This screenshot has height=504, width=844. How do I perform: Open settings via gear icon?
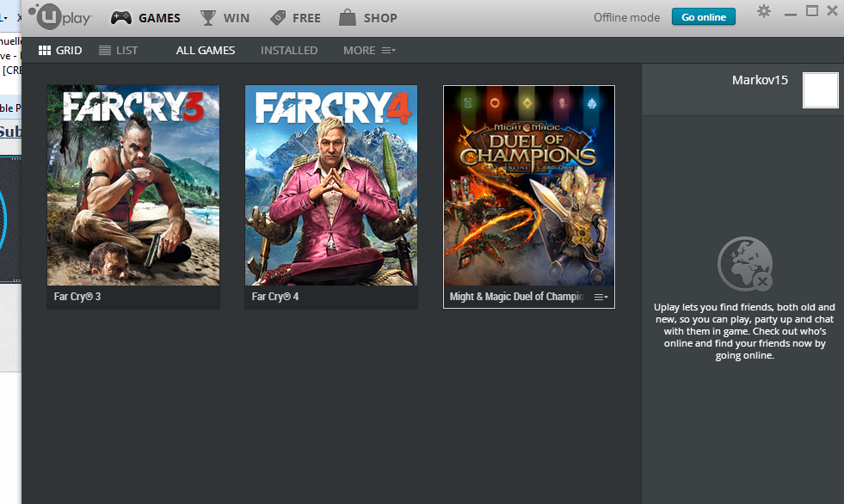[764, 11]
